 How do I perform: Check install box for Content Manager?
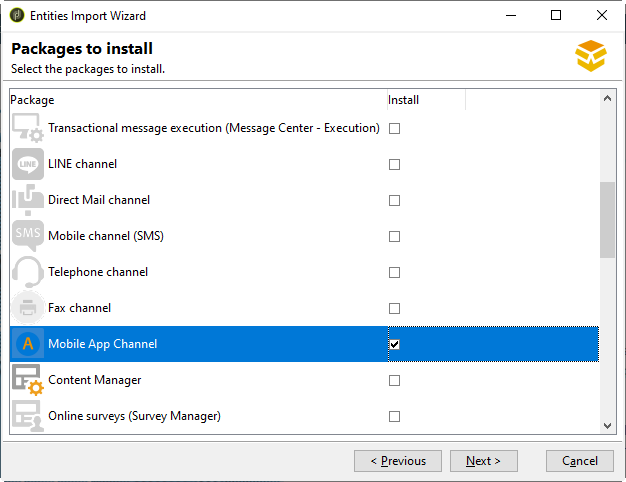394,380
